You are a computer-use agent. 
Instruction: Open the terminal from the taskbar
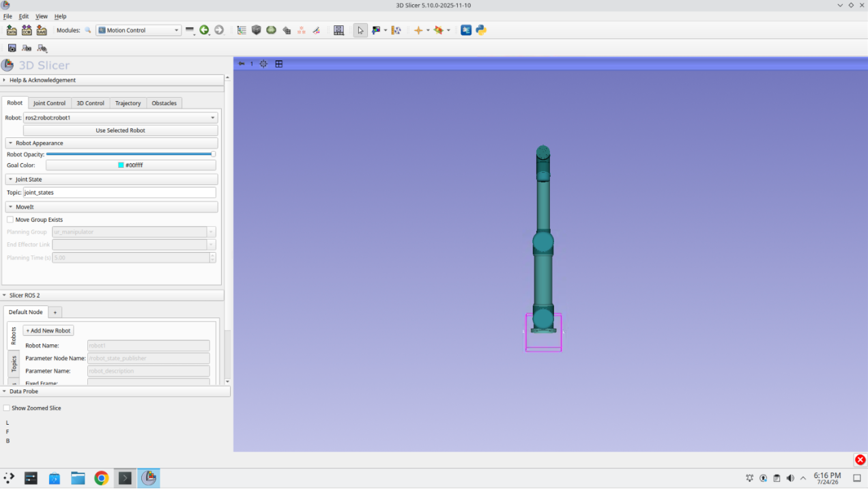pyautogui.click(x=125, y=478)
